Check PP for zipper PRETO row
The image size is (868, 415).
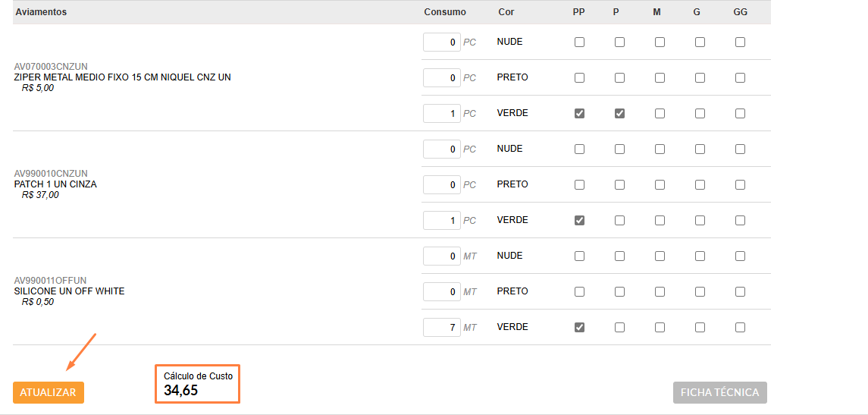pos(580,78)
